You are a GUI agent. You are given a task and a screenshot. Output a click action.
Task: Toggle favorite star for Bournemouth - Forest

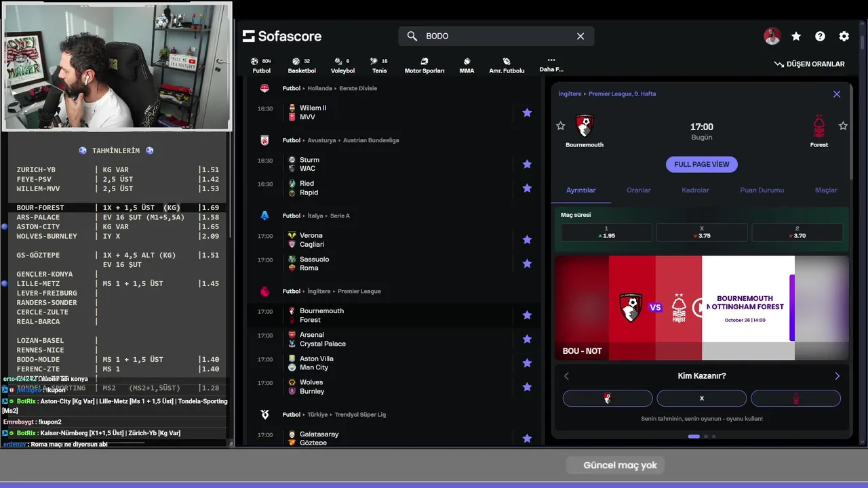527,315
